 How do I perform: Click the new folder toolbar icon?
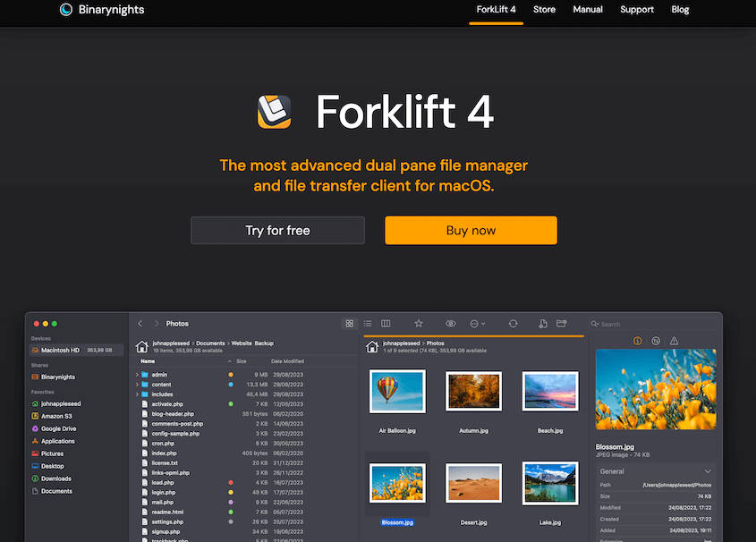[561, 324]
